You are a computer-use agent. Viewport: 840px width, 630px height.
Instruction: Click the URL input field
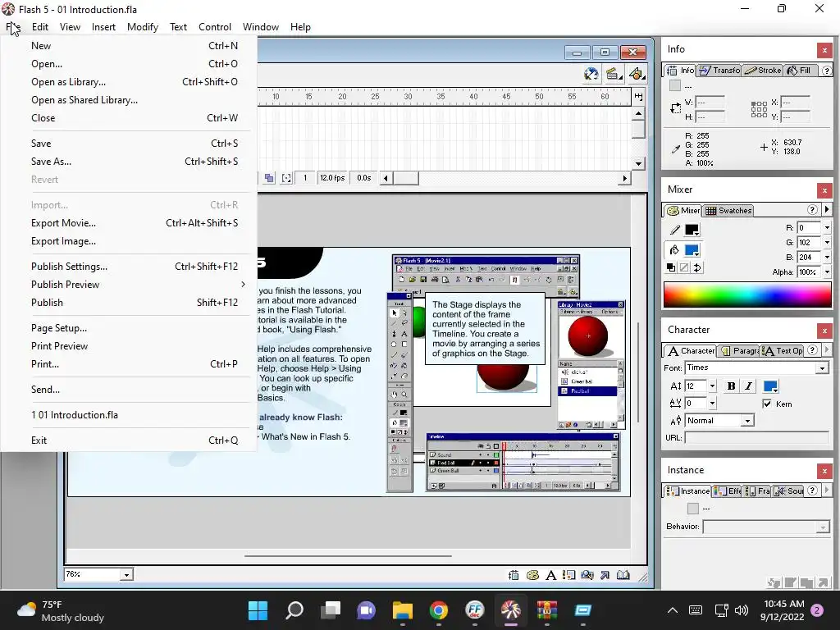(x=756, y=438)
